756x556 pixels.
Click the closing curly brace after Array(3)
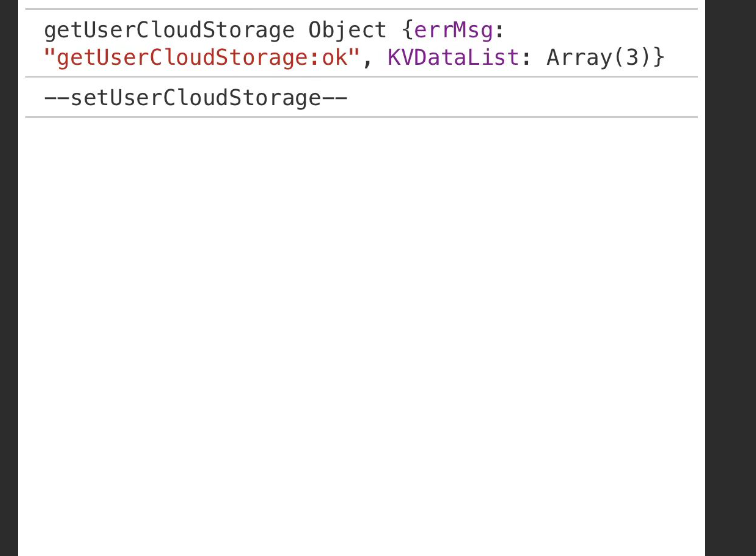point(659,58)
